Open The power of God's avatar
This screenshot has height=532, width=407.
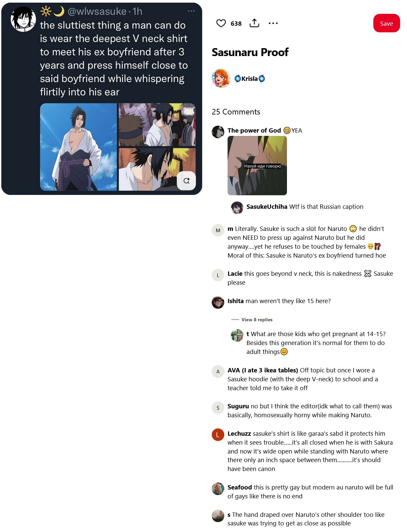coord(218,132)
